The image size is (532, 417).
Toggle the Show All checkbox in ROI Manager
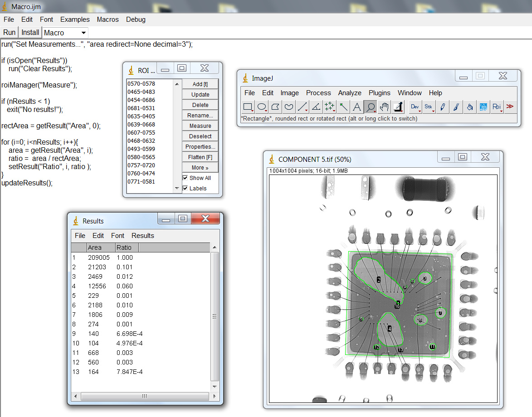point(185,178)
